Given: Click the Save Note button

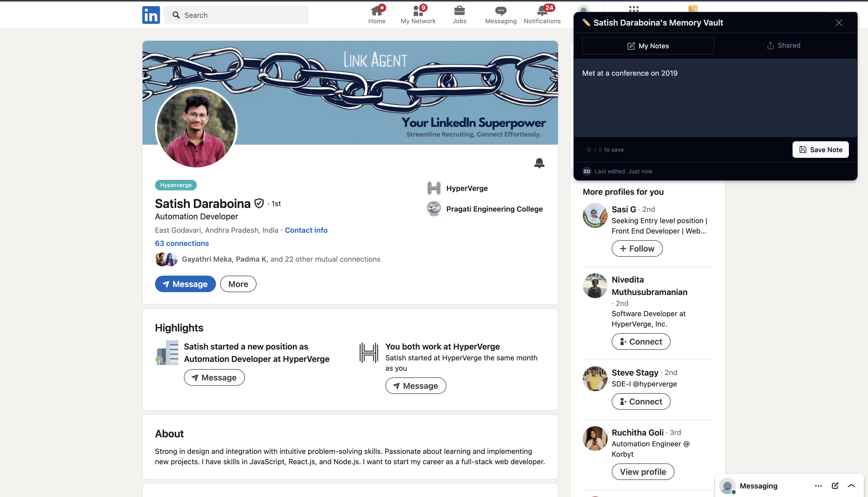Looking at the screenshot, I should click(820, 150).
